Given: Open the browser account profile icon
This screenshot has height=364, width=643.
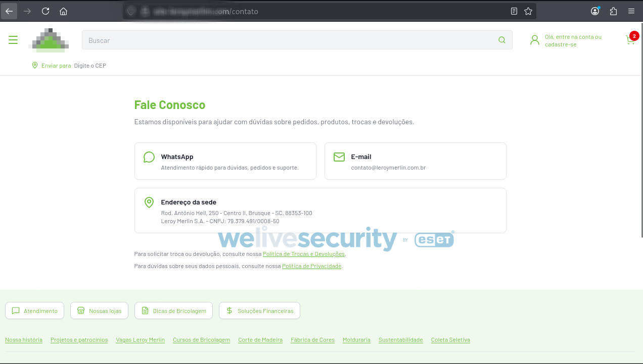Looking at the screenshot, I should [595, 11].
